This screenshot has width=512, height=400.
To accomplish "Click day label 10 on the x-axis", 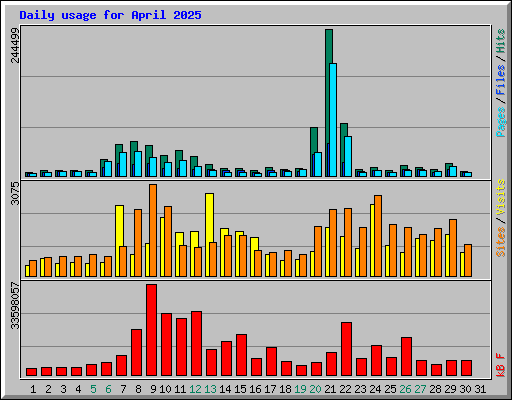I will point(165,389).
